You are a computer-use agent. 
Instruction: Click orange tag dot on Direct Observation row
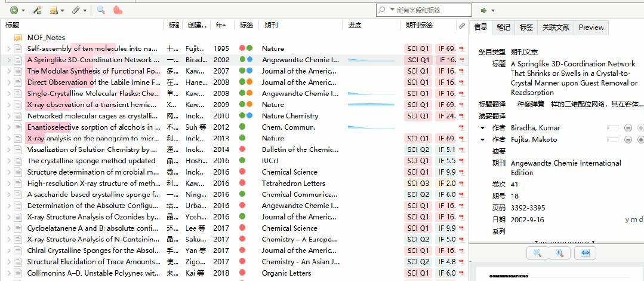point(249,83)
